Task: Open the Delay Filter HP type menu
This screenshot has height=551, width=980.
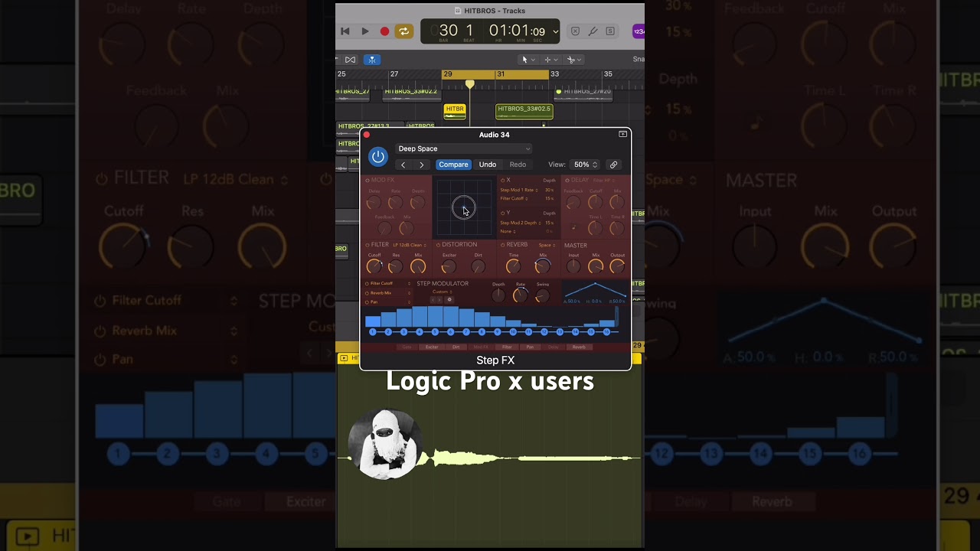Action: click(x=604, y=181)
